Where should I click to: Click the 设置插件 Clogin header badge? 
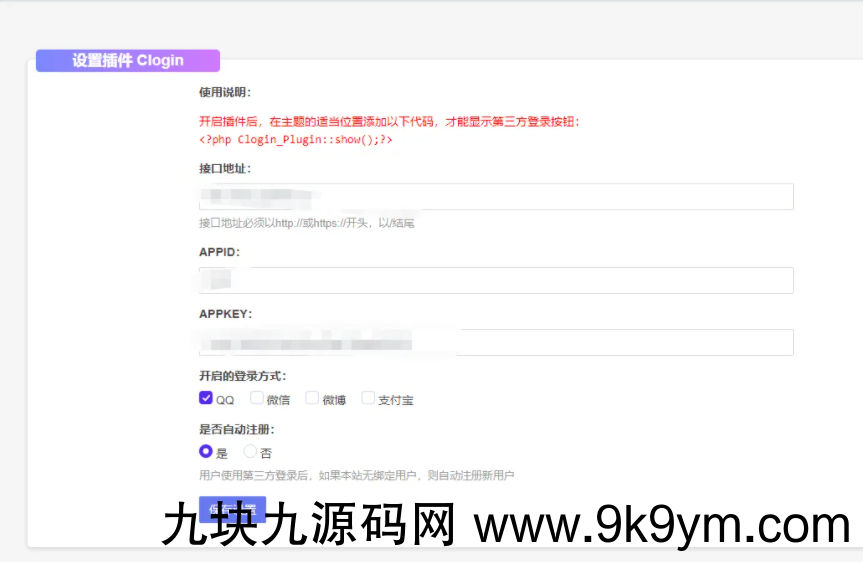127,60
